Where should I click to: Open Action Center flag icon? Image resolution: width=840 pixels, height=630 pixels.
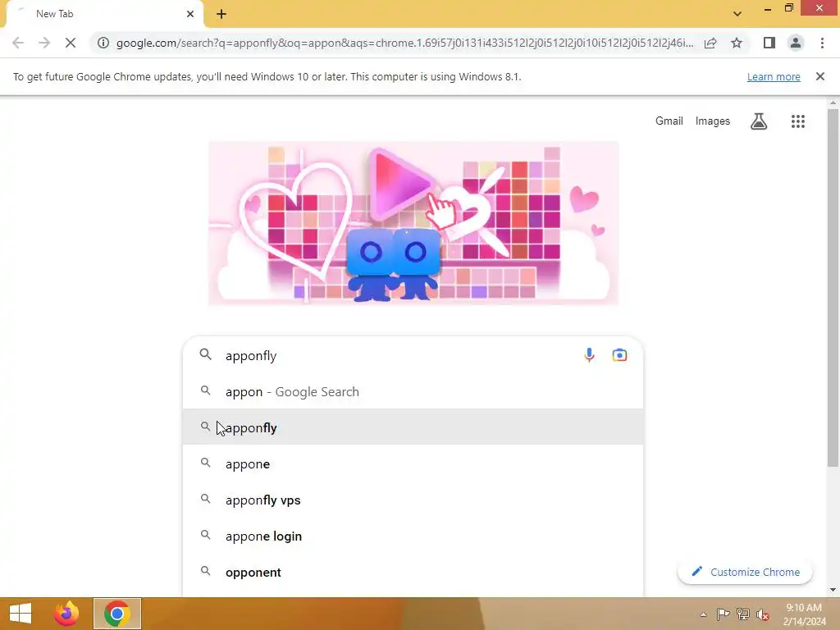tap(723, 614)
